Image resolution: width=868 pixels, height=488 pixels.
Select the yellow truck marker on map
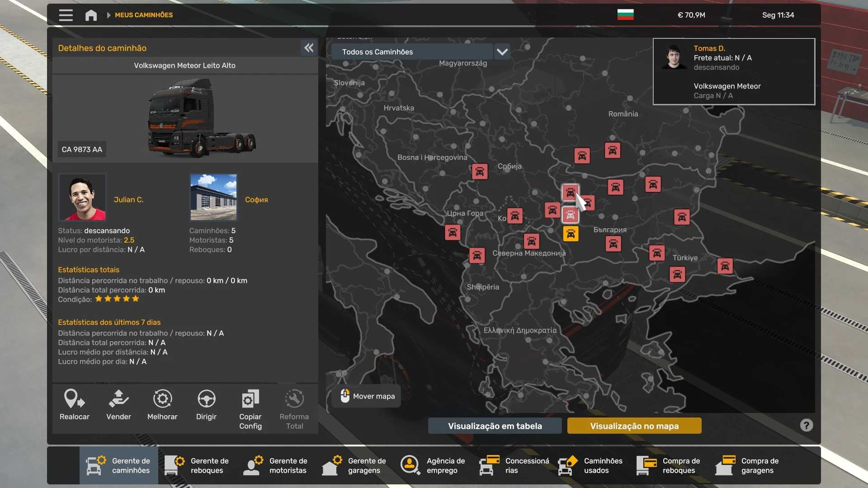point(571,234)
